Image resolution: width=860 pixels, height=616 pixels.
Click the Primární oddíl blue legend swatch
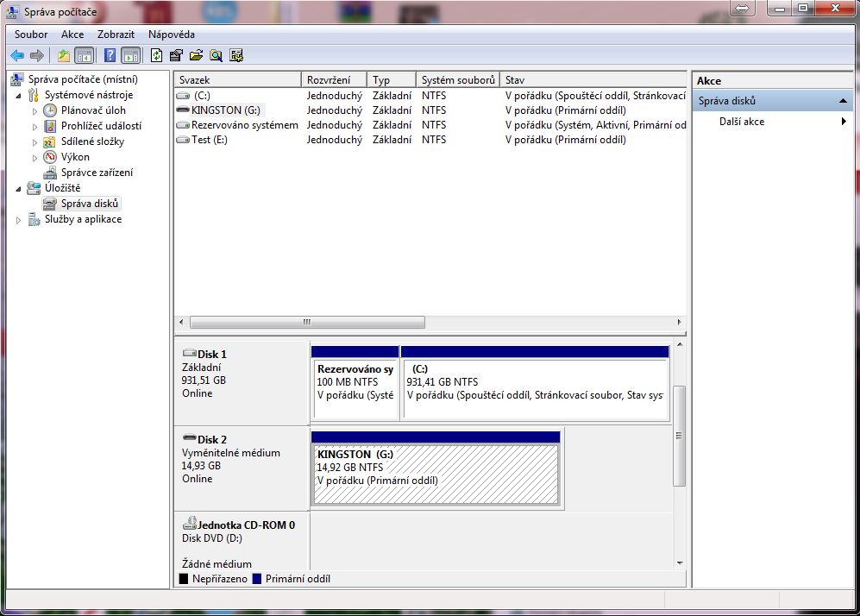coord(257,579)
